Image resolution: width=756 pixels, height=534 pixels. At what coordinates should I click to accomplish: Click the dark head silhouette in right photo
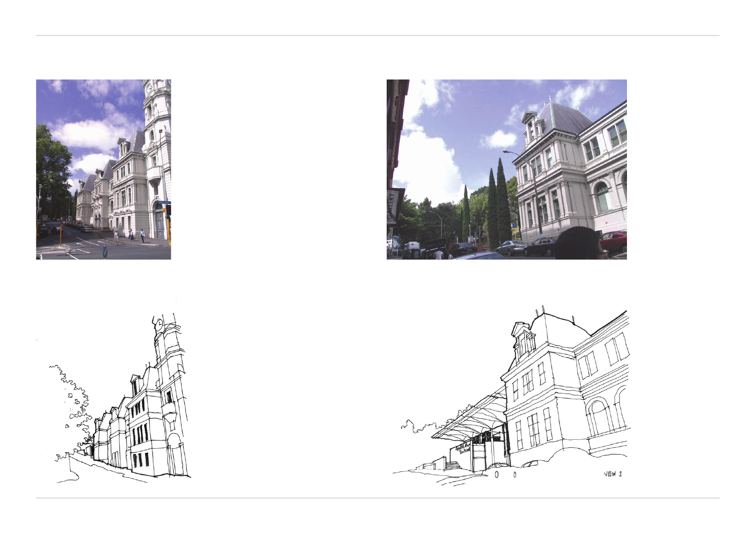pos(577,244)
